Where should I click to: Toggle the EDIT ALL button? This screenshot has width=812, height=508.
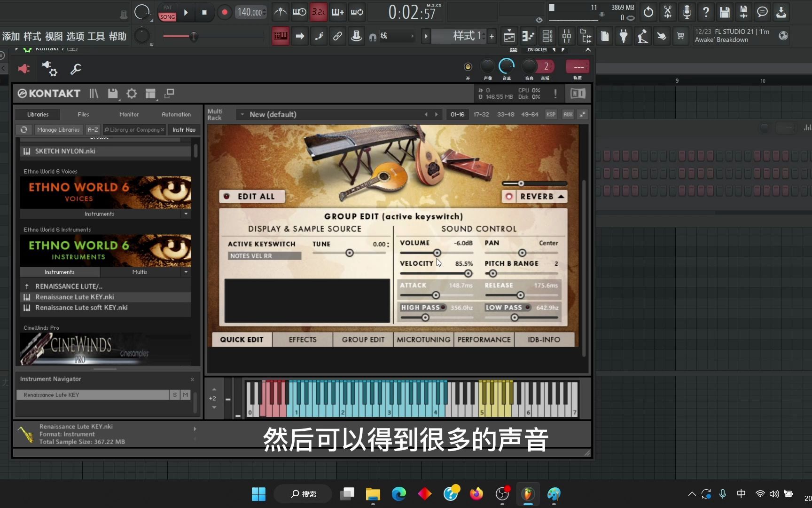tap(252, 197)
